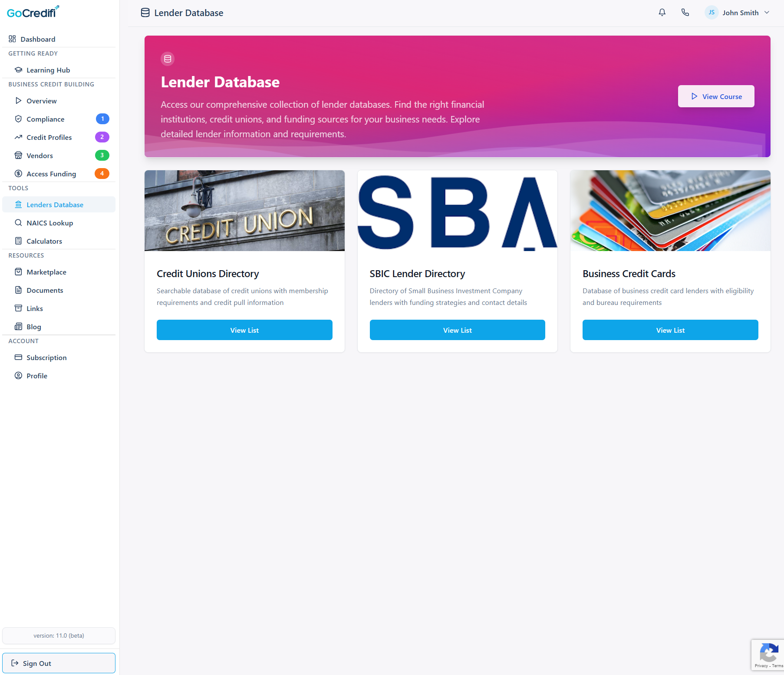Open the notifications bell icon
Viewport: 784px width, 675px height.
(x=662, y=12)
